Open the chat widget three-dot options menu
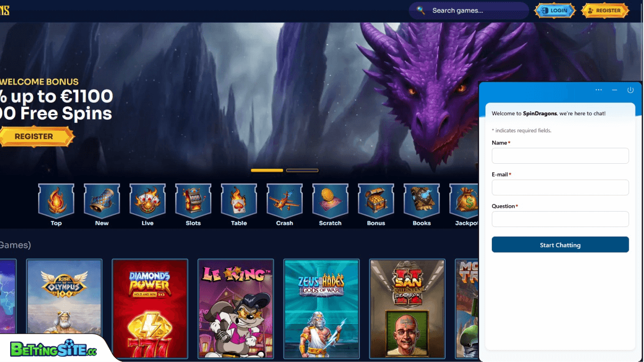Viewport: 644px width, 362px height. point(599,90)
